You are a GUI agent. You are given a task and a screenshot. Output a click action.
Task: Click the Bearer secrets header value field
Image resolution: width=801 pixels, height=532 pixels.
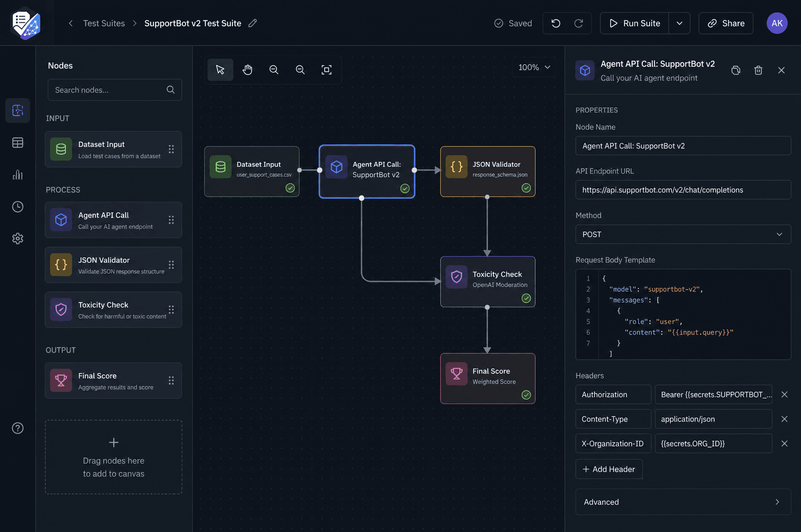coord(713,395)
